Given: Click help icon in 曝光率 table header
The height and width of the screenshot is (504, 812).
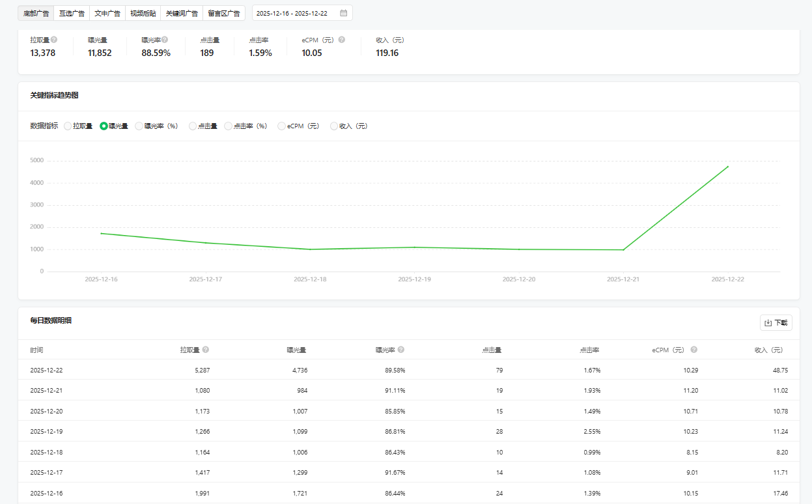Looking at the screenshot, I should click(401, 350).
